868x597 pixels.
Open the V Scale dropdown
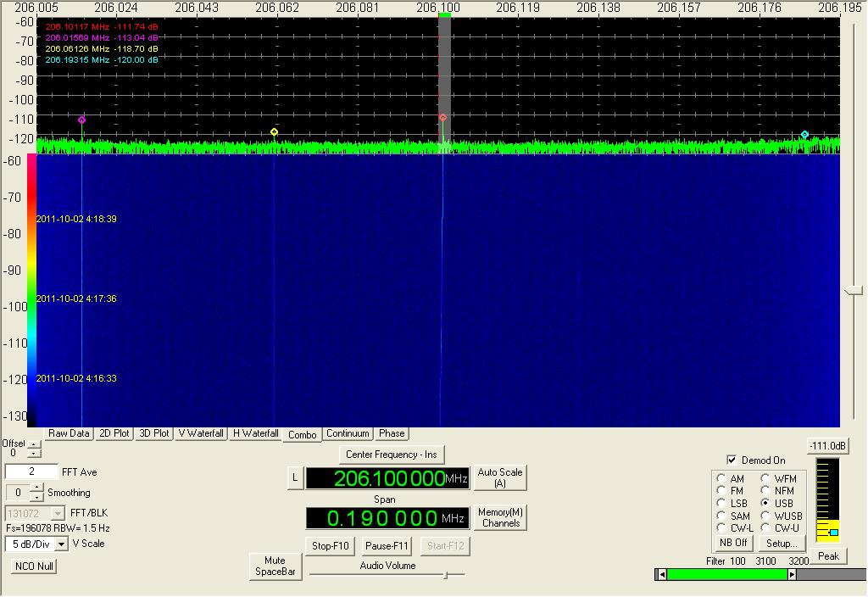[x=59, y=544]
